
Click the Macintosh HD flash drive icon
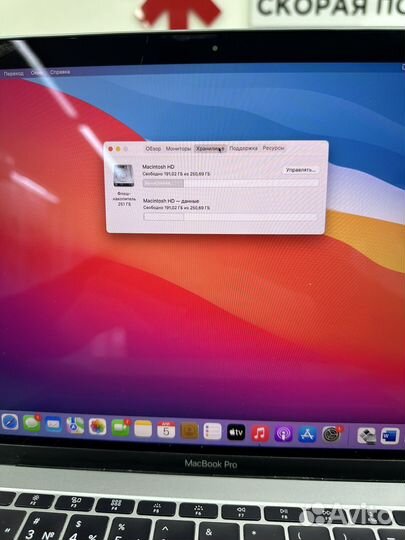[124, 175]
